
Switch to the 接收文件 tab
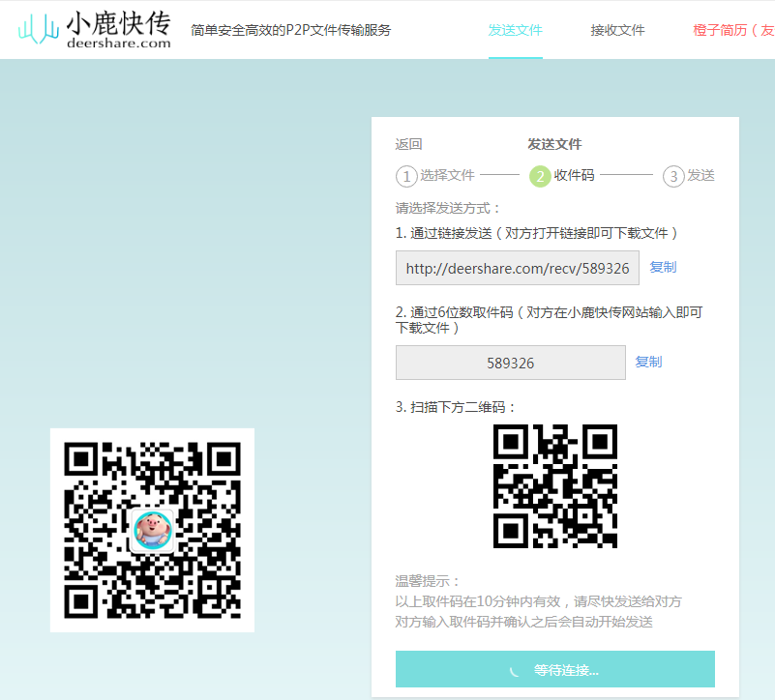617,31
